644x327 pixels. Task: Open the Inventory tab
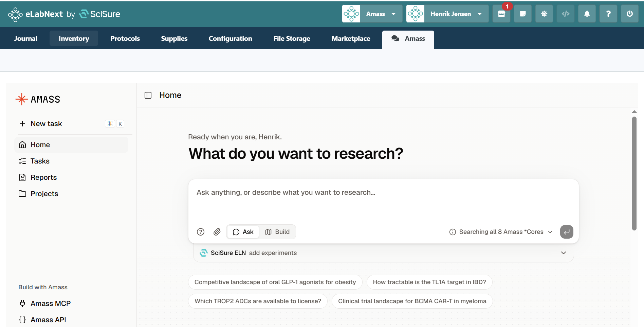click(x=74, y=38)
